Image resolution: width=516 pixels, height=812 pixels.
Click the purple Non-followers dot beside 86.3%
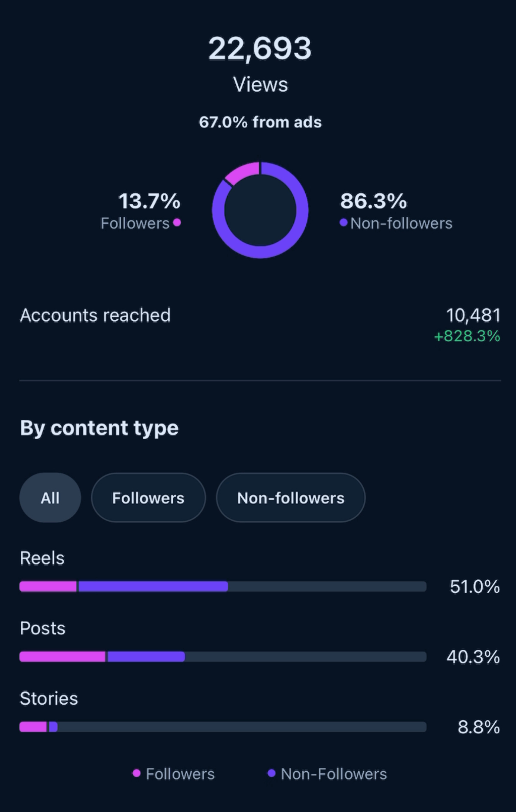343,223
